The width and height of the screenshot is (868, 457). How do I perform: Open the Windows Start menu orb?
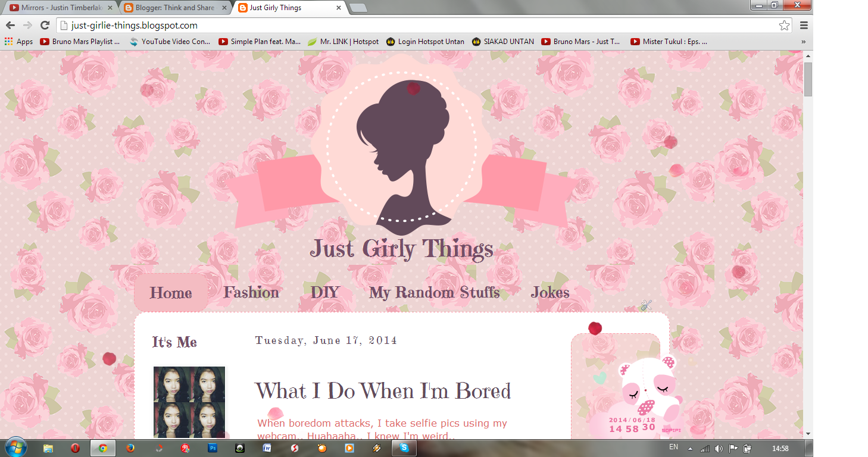click(15, 448)
